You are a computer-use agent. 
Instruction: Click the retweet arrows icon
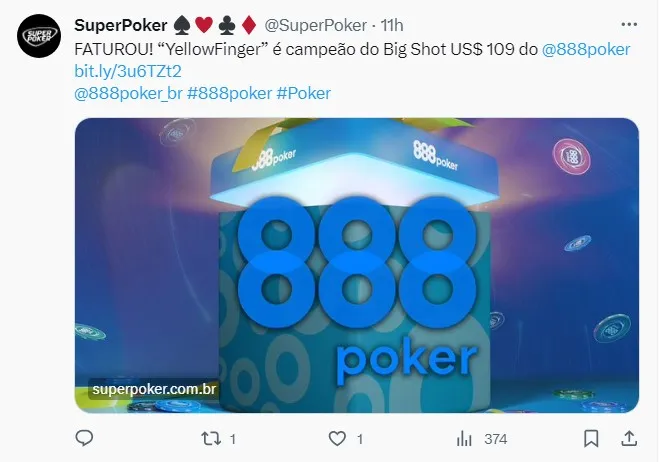211,439
